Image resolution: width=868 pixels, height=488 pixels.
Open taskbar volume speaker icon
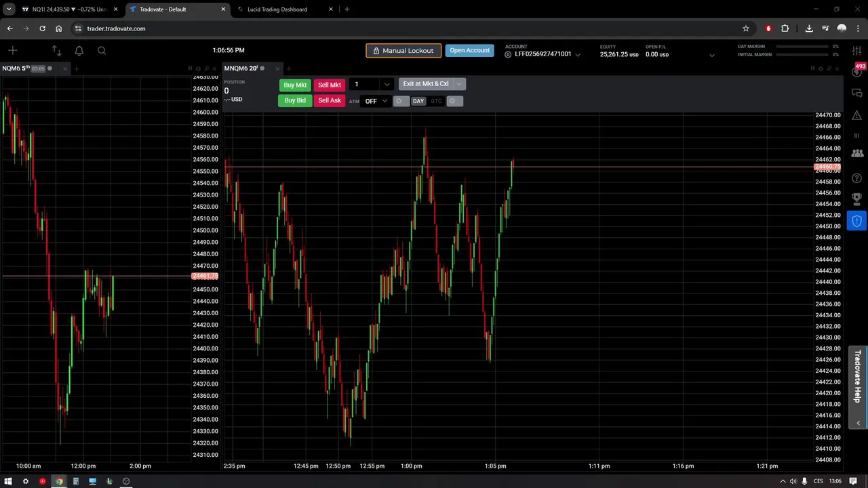[793, 481]
